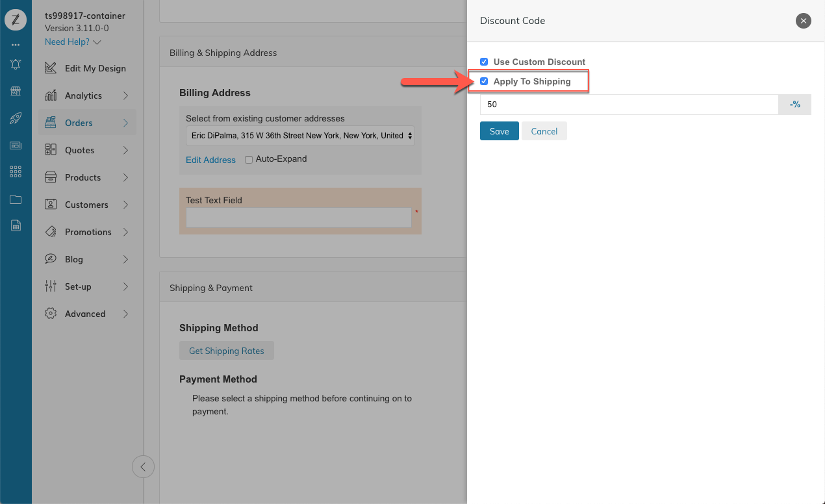
Task: Click the Promotions tag icon
Action: [x=51, y=232]
